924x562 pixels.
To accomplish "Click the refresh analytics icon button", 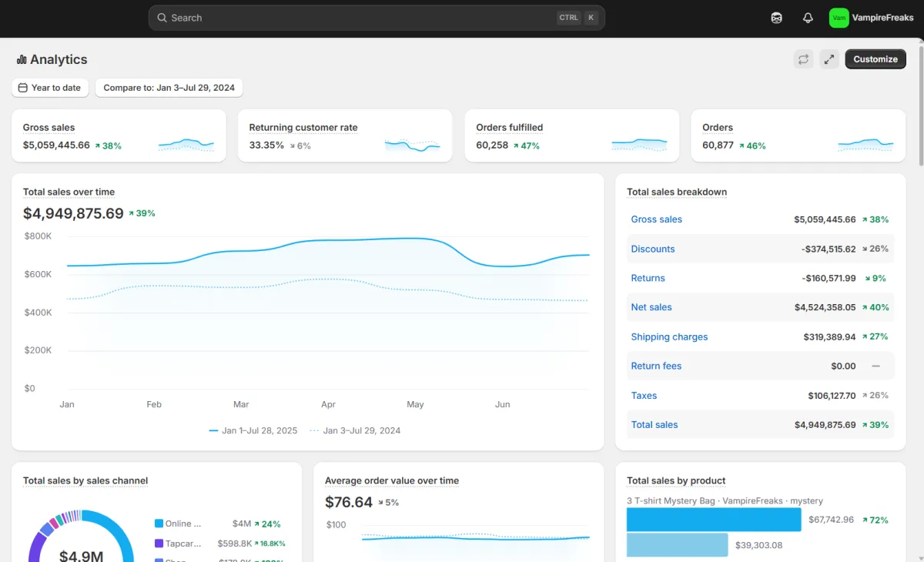I will pyautogui.click(x=803, y=59).
